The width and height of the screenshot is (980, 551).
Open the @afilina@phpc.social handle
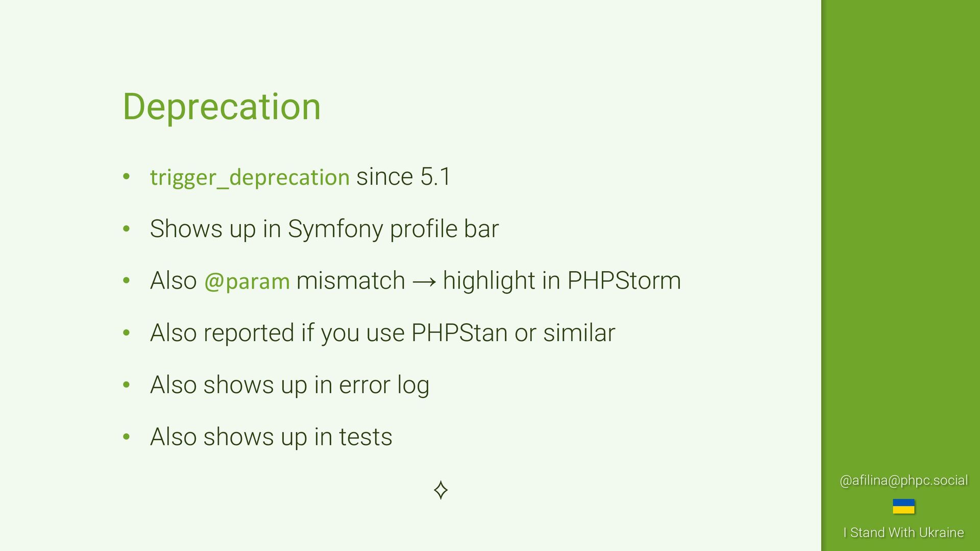pyautogui.click(x=903, y=481)
